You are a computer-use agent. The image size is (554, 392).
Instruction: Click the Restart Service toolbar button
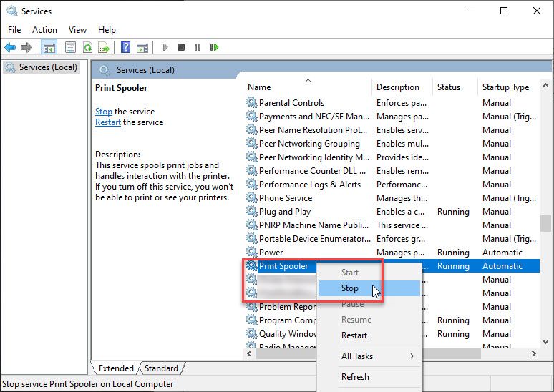(x=214, y=47)
